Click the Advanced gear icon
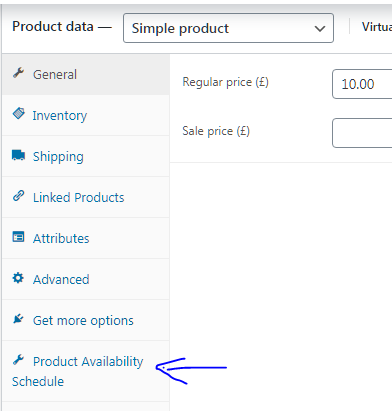This screenshot has width=392, height=411. coord(18,278)
